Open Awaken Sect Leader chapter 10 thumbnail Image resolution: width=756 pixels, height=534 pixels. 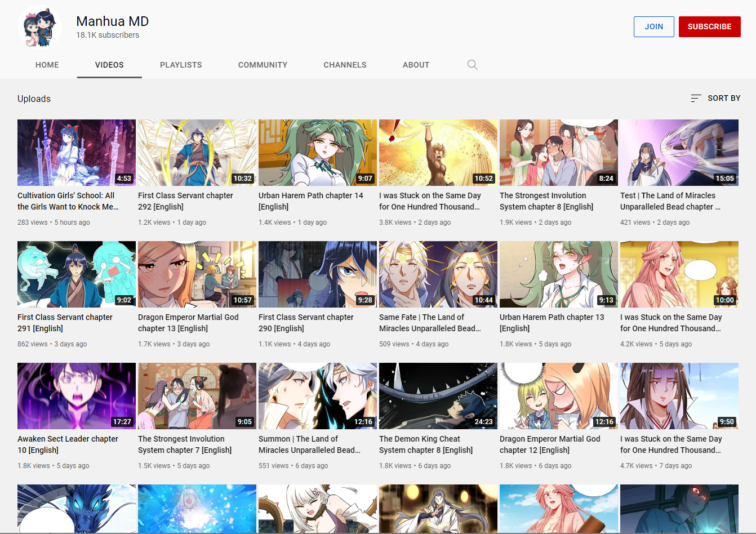(77, 396)
